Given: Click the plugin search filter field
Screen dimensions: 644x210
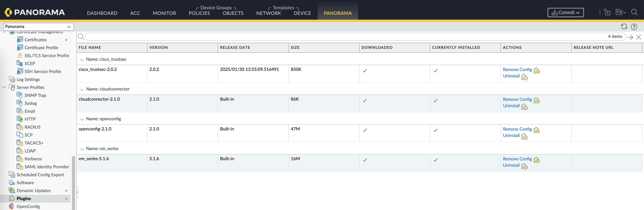Looking at the screenshot, I should point(345,37).
